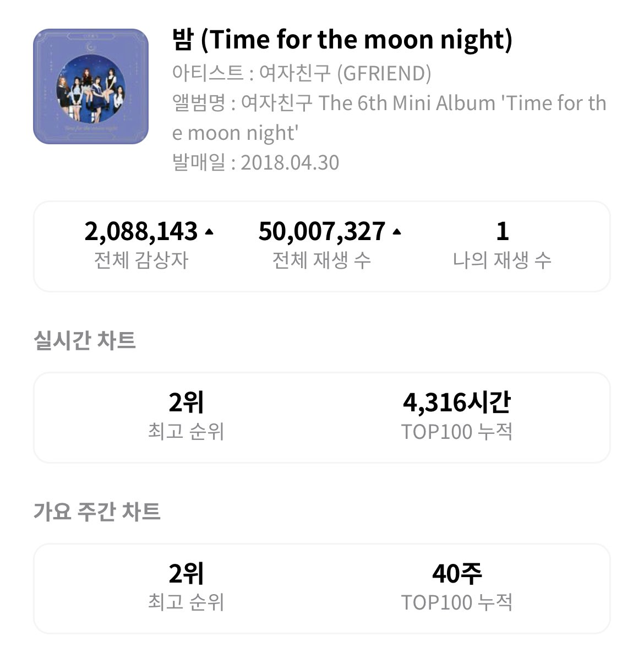The height and width of the screenshot is (647, 644).
Task: Select the 실시간 차트 section heading
Action: pyautogui.click(x=85, y=340)
